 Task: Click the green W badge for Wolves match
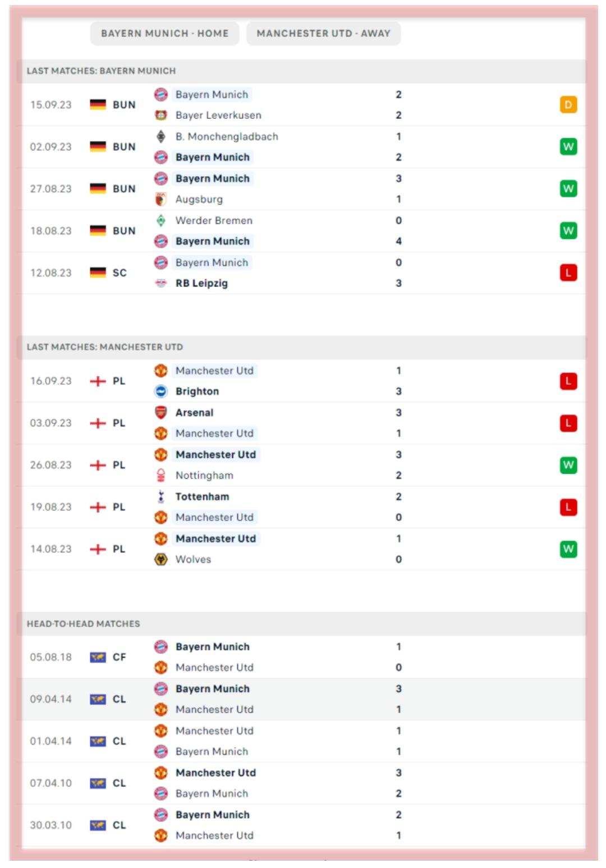coord(568,549)
